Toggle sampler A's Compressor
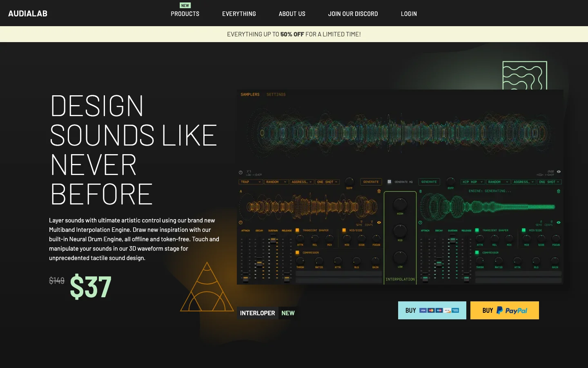The image size is (588, 368). (x=297, y=253)
